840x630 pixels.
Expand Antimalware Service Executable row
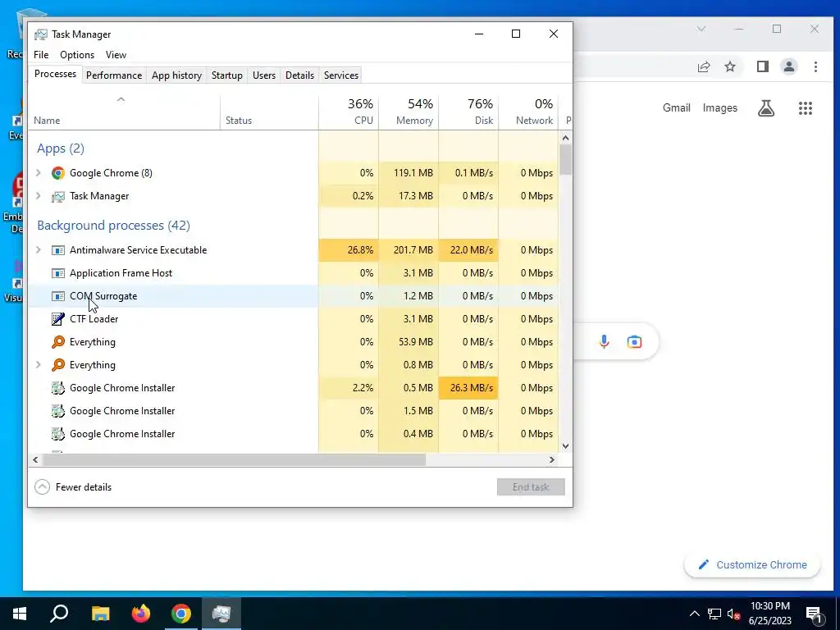coord(38,250)
